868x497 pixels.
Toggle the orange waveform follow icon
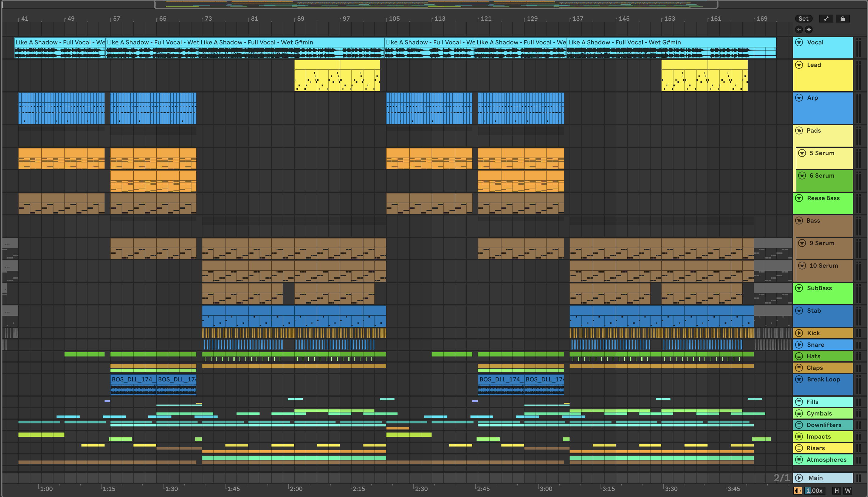click(x=798, y=491)
